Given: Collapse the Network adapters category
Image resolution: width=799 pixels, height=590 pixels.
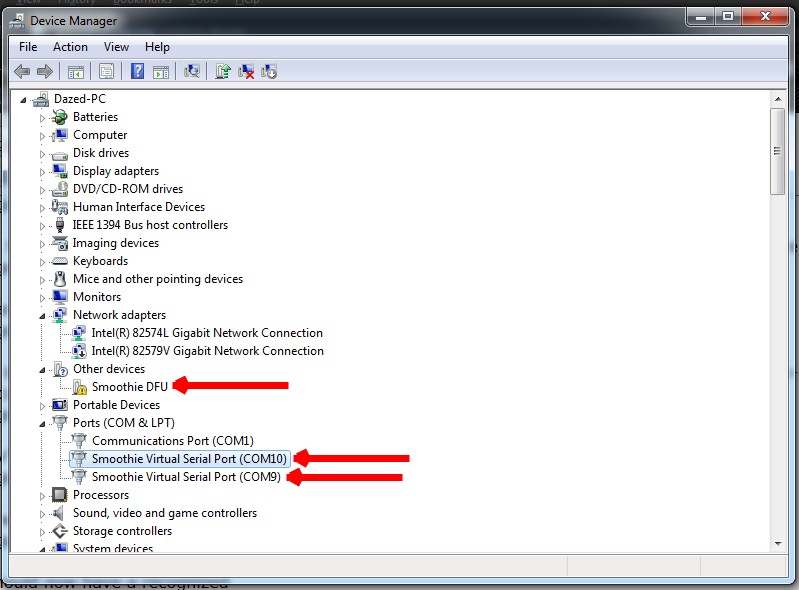Looking at the screenshot, I should 43,316.
